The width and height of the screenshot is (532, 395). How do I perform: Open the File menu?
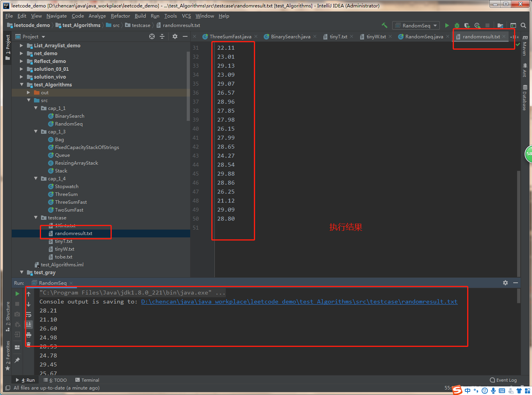click(9, 16)
